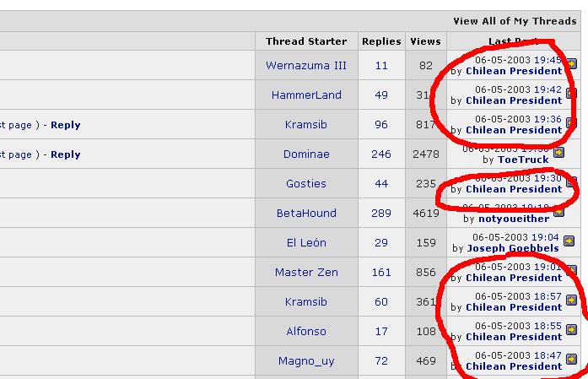The height and width of the screenshot is (379, 588).
Task: Sort by Thread Starter column header
Action: pos(306,41)
